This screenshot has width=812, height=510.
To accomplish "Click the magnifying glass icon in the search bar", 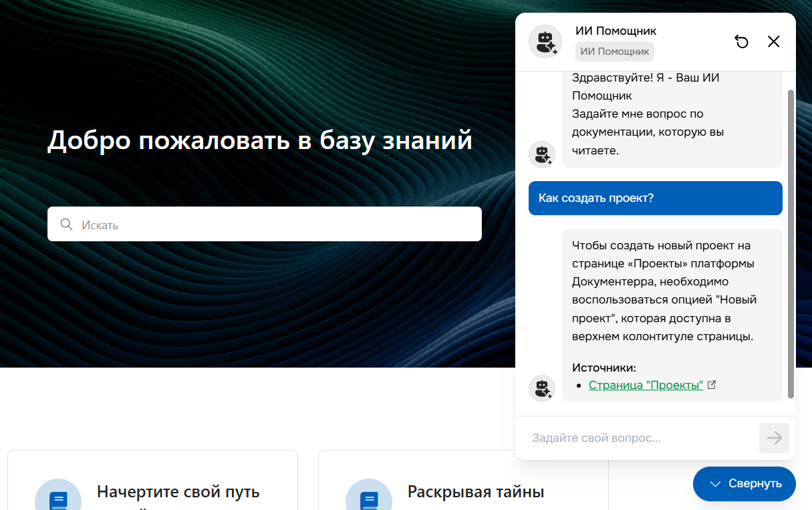I will coord(66,224).
